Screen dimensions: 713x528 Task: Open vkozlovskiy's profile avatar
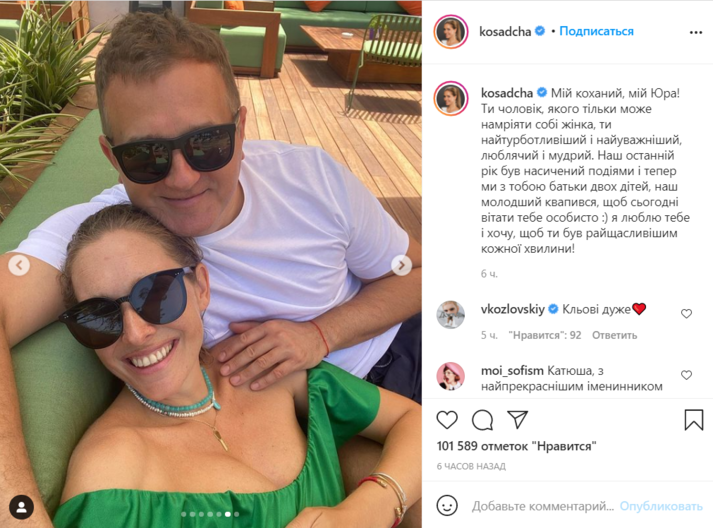[x=450, y=314]
